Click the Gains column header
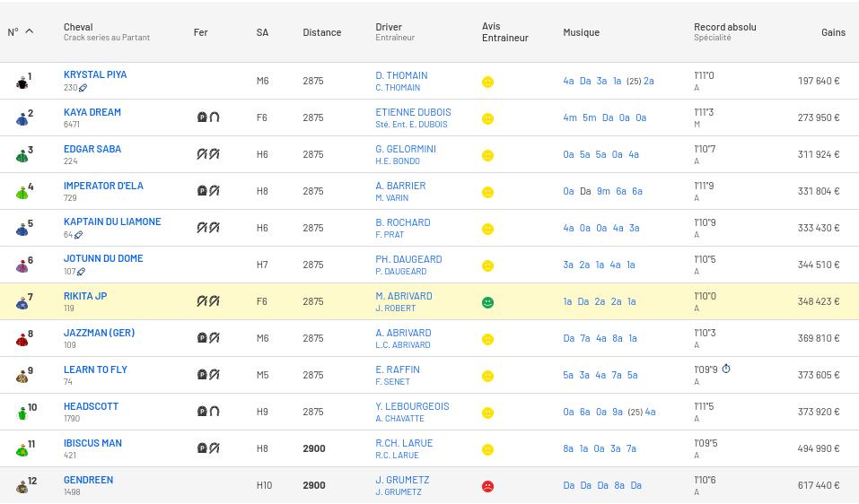The height and width of the screenshot is (504, 859). (x=833, y=32)
